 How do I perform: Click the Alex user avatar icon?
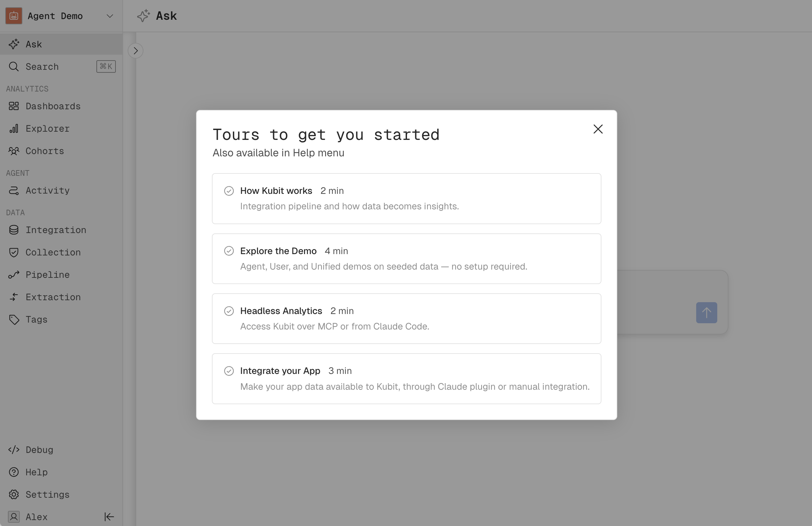point(13,517)
